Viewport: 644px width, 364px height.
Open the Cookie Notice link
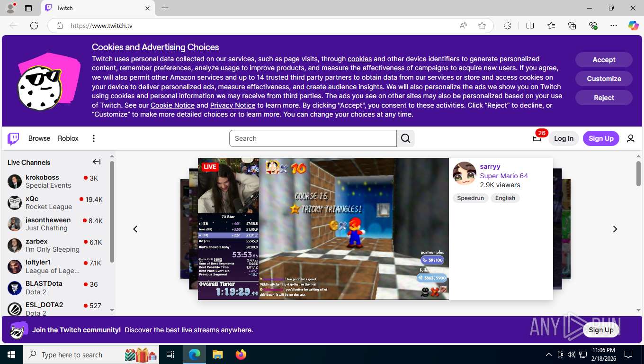coord(172,105)
